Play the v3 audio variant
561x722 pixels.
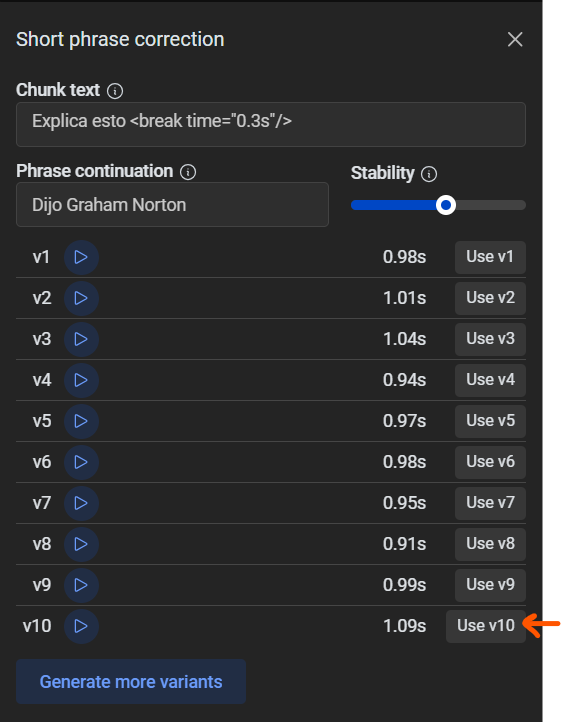coord(81,339)
